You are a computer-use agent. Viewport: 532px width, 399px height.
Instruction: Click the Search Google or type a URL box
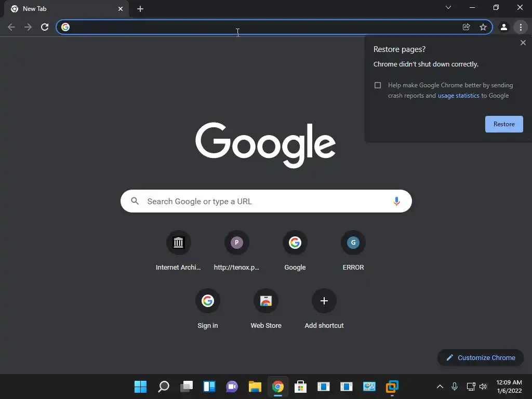pos(267,201)
